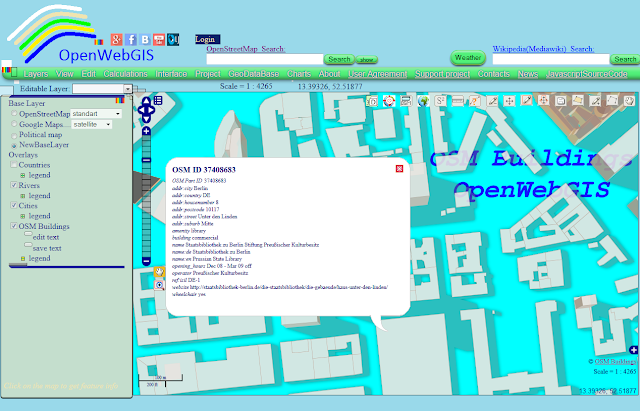The image size is (640, 411).
Task: Open the blue B (VK) social icon
Action: pyautogui.click(x=145, y=40)
